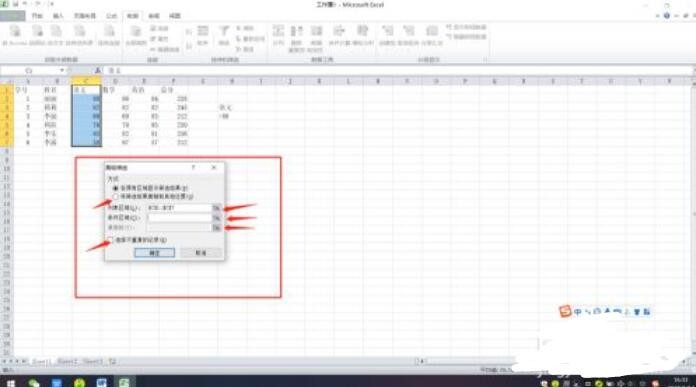Click the Windows Start button on taskbar

coord(11,382)
